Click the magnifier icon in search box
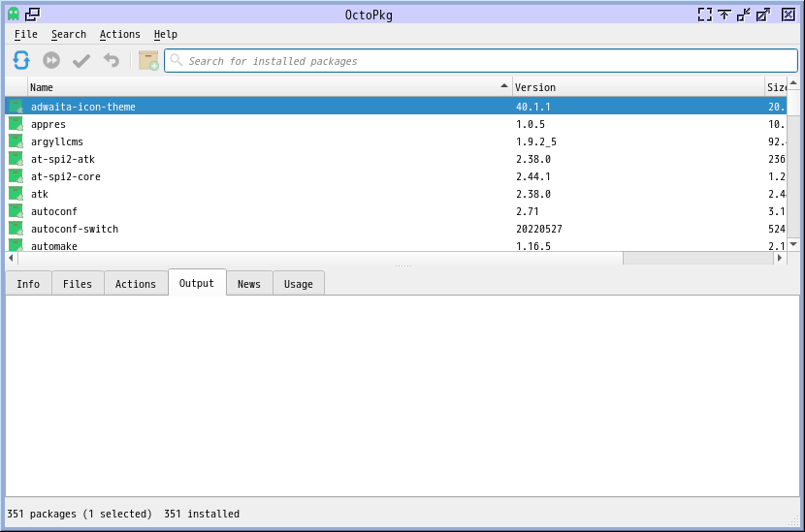The width and height of the screenshot is (805, 532). (x=177, y=60)
